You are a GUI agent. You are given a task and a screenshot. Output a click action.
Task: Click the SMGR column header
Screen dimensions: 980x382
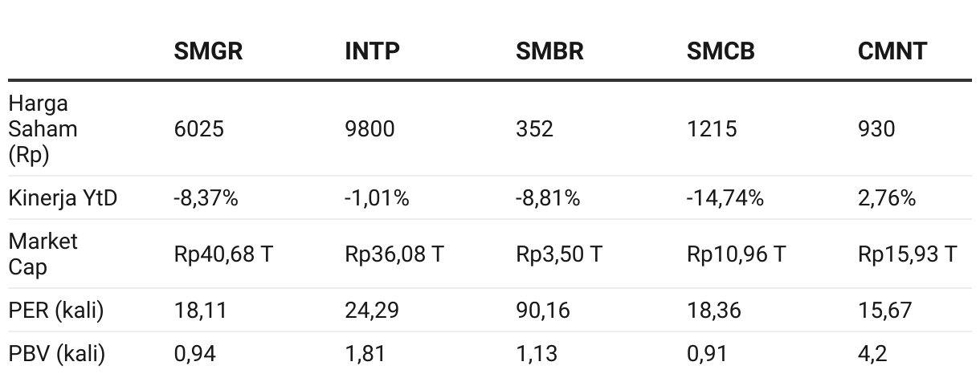click(x=208, y=52)
